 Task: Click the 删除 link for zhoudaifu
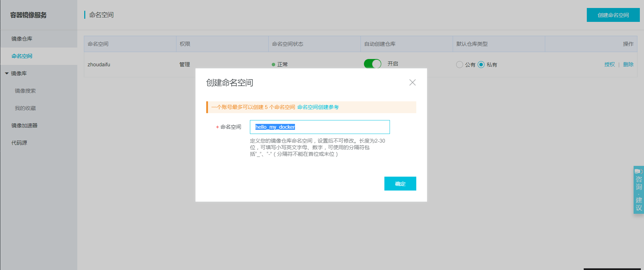tap(628, 65)
